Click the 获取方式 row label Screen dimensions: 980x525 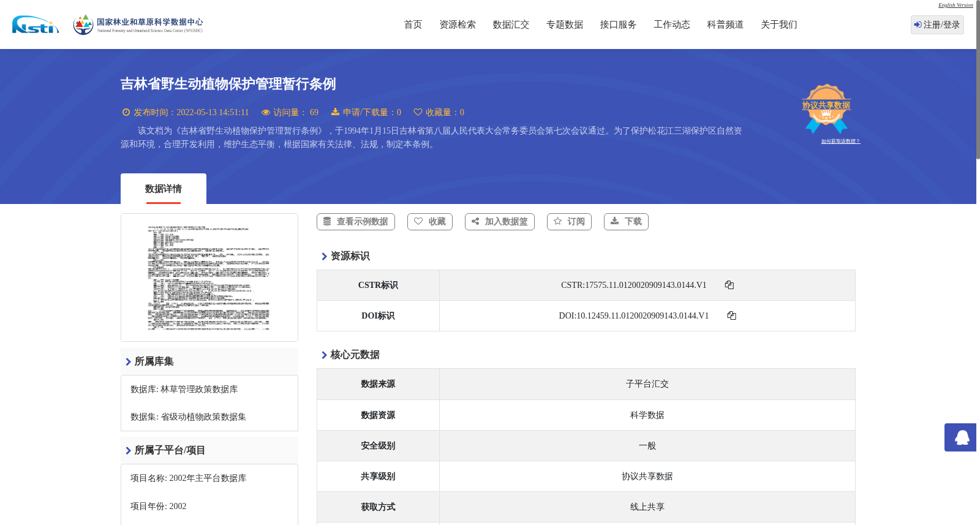click(378, 507)
